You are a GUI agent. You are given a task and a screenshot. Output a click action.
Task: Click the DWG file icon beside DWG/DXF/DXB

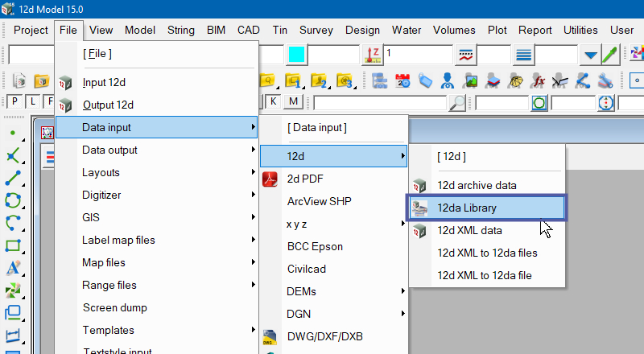(x=270, y=337)
